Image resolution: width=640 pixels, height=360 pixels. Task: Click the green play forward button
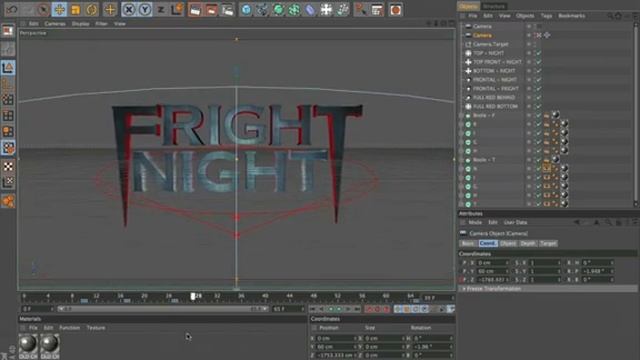click(339, 309)
